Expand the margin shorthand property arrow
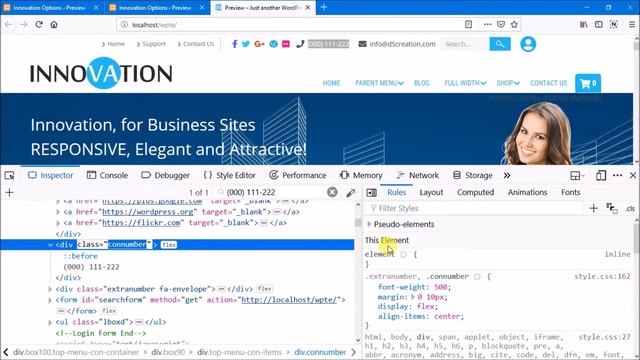The image size is (640, 360). pyautogui.click(x=412, y=297)
